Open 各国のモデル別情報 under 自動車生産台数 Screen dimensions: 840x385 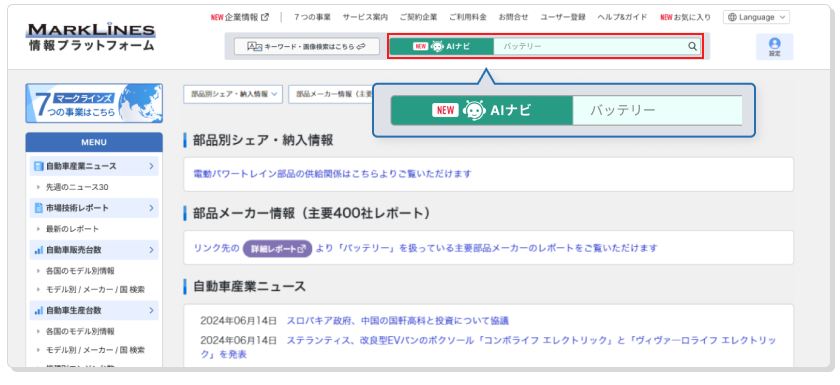pos(80,331)
